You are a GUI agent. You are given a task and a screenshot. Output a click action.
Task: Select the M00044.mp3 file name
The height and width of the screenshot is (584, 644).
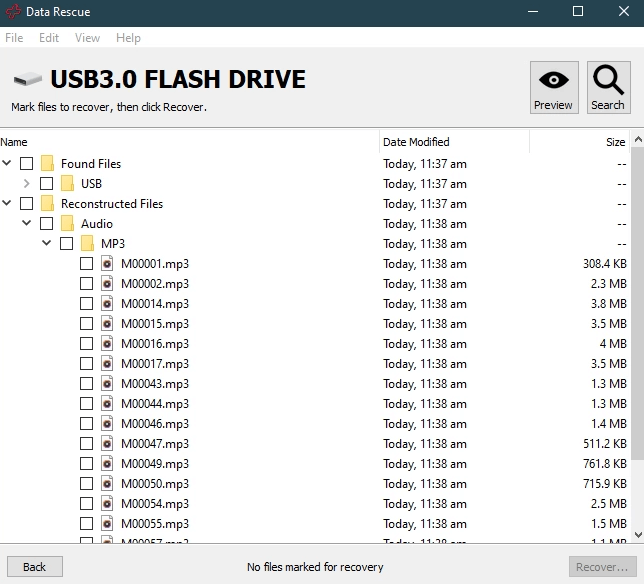(x=155, y=404)
